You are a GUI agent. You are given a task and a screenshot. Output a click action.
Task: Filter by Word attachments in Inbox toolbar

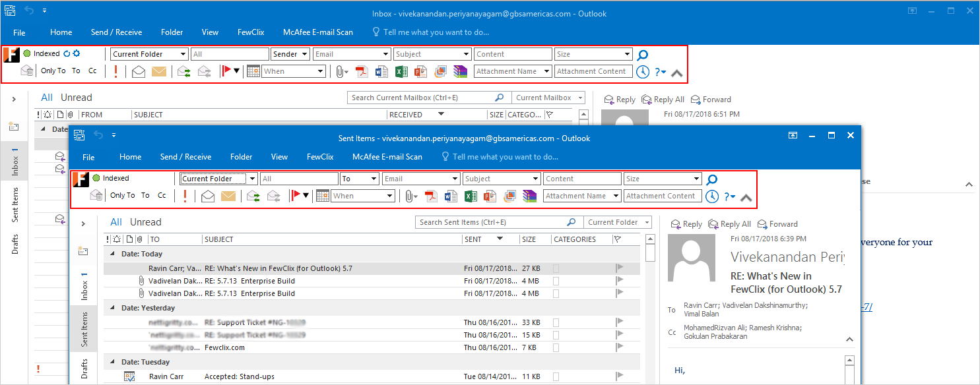coord(382,71)
